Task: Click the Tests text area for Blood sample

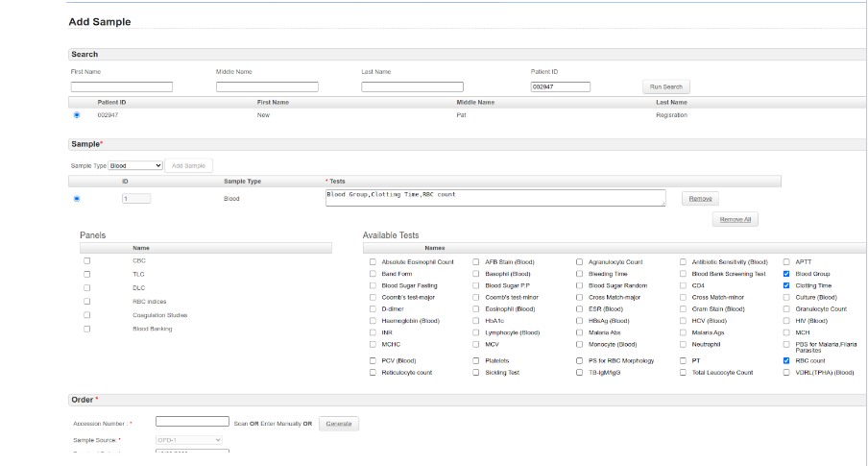Action: pyautogui.click(x=495, y=198)
